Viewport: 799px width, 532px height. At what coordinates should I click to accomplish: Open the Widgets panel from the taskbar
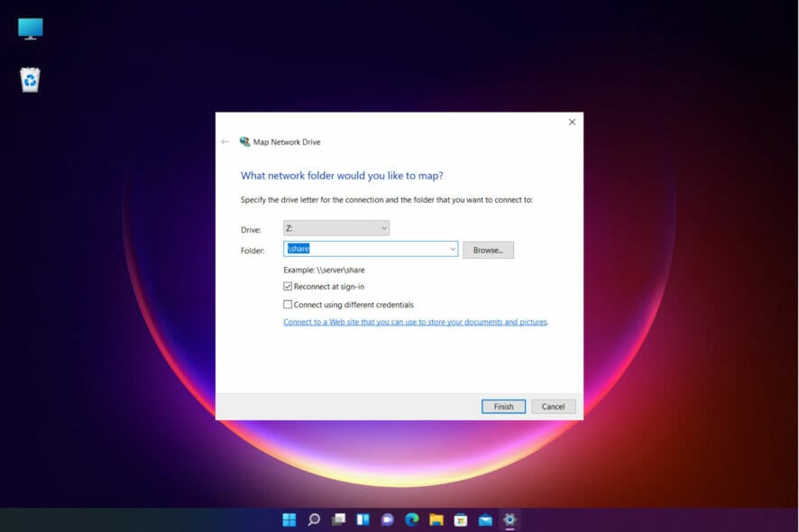click(x=363, y=519)
